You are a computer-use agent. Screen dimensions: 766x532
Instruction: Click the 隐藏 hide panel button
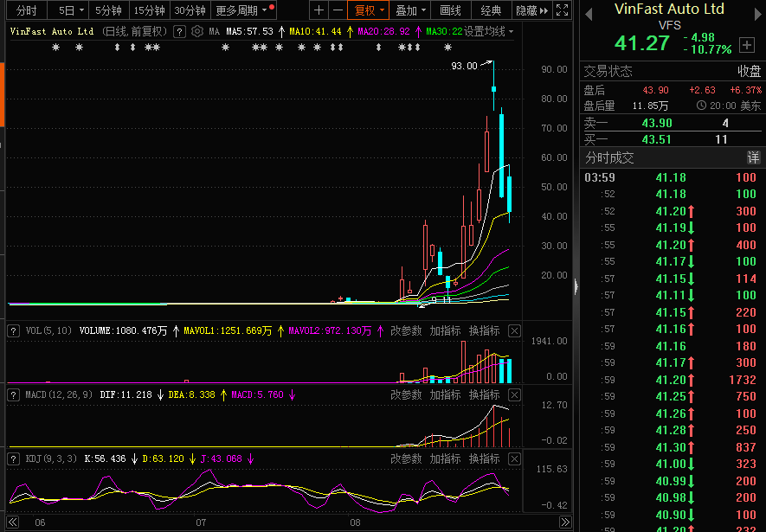tap(532, 10)
